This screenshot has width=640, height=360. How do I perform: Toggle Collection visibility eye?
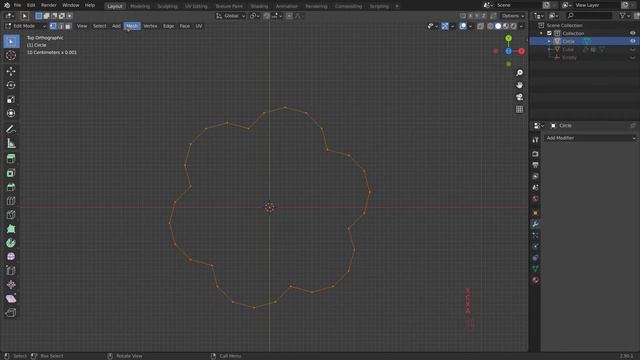[x=633, y=33]
